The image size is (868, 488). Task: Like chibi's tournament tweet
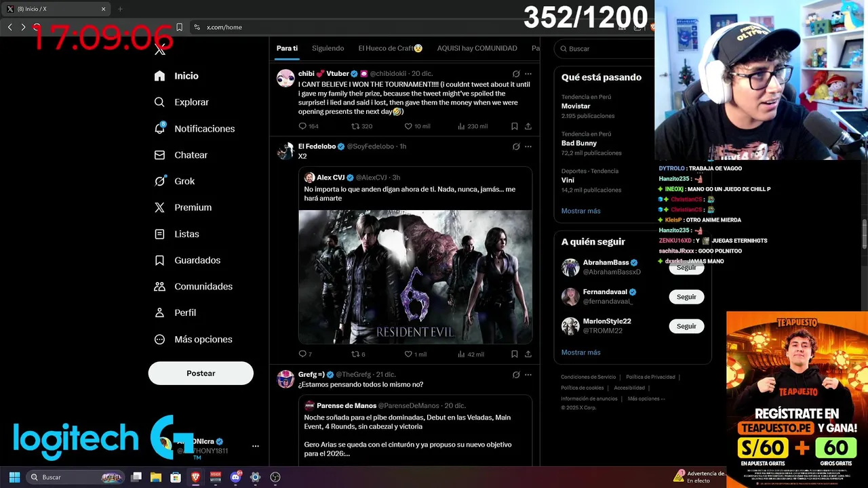[417, 126]
